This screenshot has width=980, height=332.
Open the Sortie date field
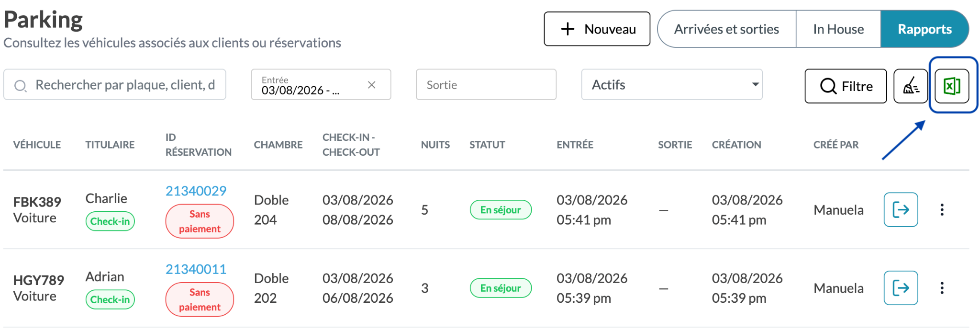point(486,85)
